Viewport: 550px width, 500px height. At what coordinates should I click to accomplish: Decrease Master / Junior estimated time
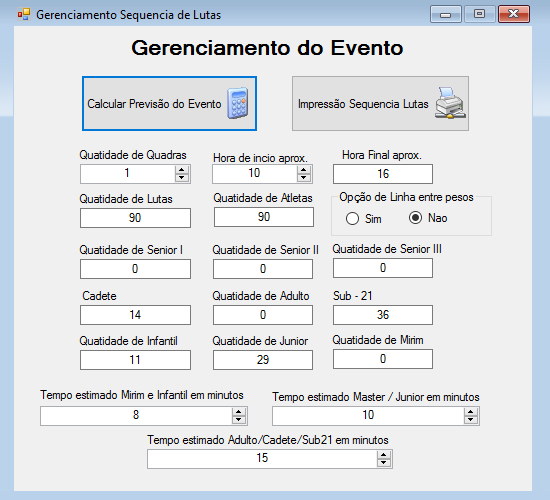pos(470,420)
